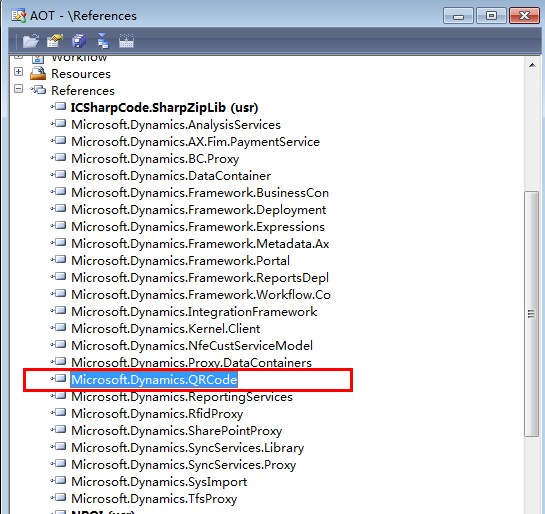Click icon beside SharePointProxy reference
The height and width of the screenshot is (514, 545).
tap(58, 430)
